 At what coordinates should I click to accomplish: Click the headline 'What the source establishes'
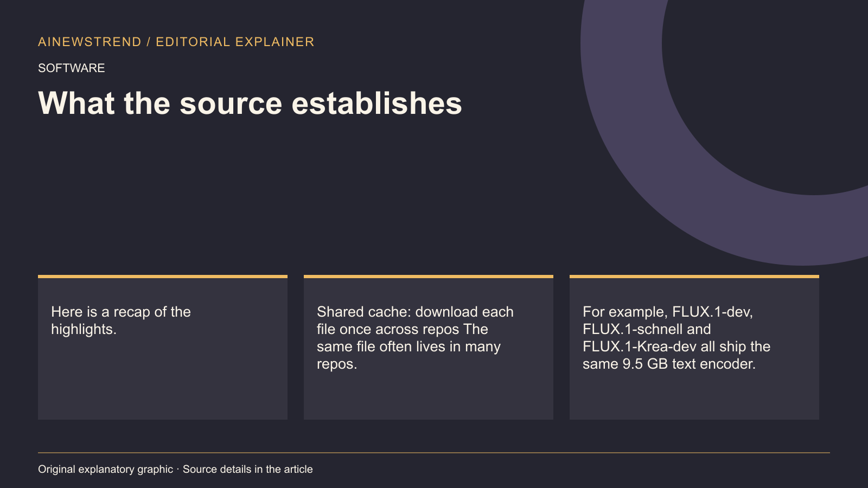click(x=250, y=103)
